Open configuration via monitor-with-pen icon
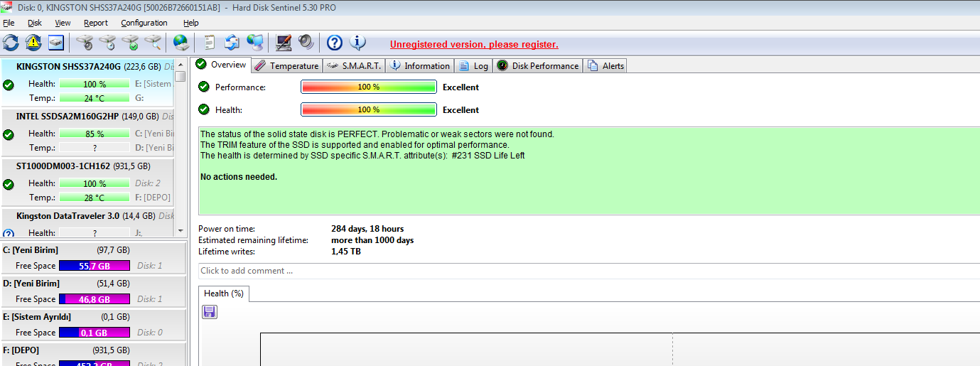Image resolution: width=980 pixels, height=366 pixels. [x=284, y=43]
